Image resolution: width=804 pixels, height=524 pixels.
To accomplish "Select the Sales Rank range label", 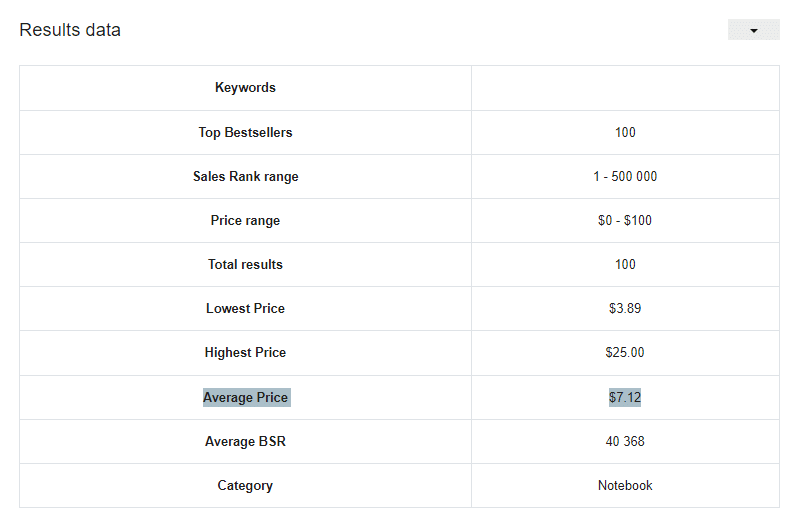I will pyautogui.click(x=245, y=176).
